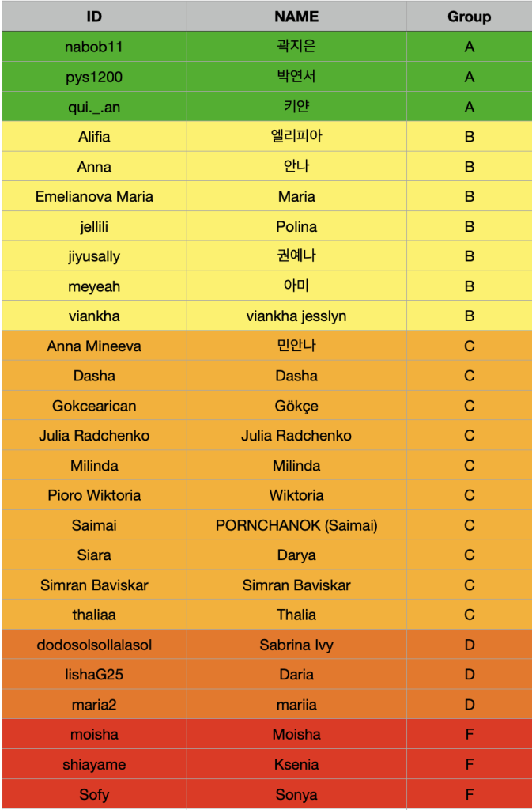Select the Group F cell for moisha

[469, 735]
